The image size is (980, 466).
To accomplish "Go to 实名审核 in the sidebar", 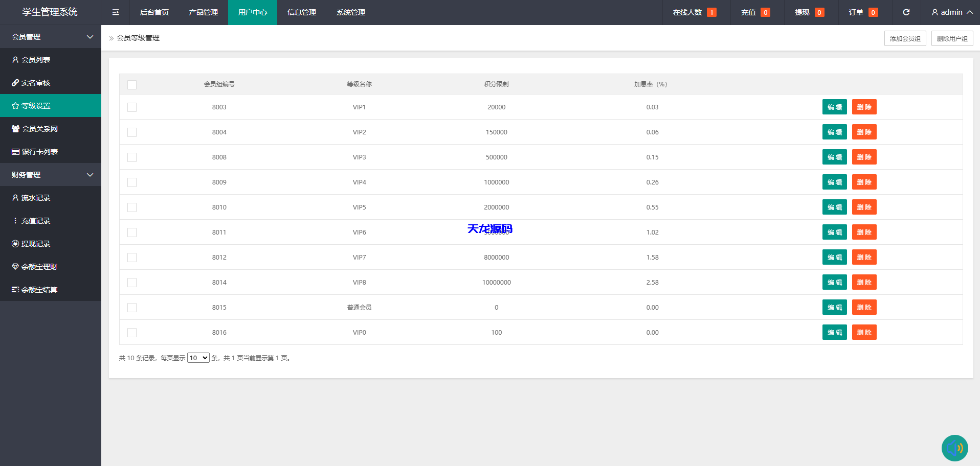I will coord(36,83).
